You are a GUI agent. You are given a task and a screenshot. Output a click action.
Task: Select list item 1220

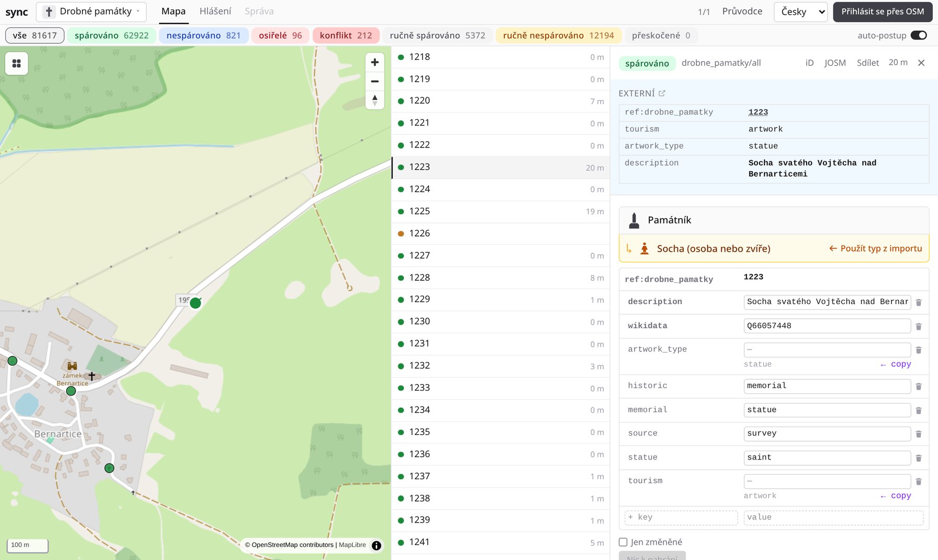tap(501, 101)
